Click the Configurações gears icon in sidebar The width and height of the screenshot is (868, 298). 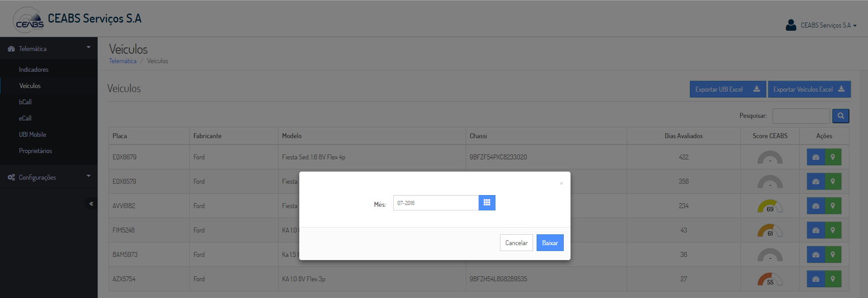[11, 177]
